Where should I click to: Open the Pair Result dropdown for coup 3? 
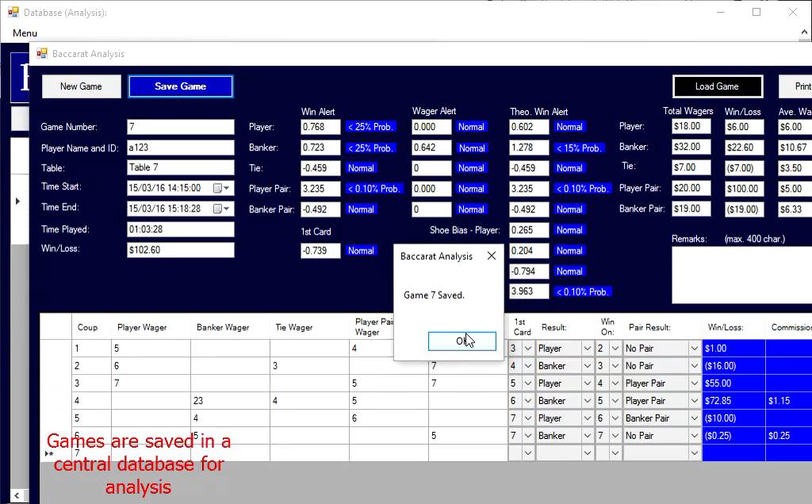click(695, 384)
